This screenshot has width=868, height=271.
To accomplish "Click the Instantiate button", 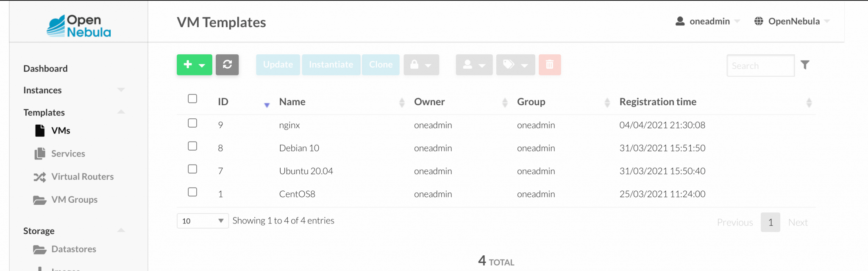I will [x=331, y=64].
